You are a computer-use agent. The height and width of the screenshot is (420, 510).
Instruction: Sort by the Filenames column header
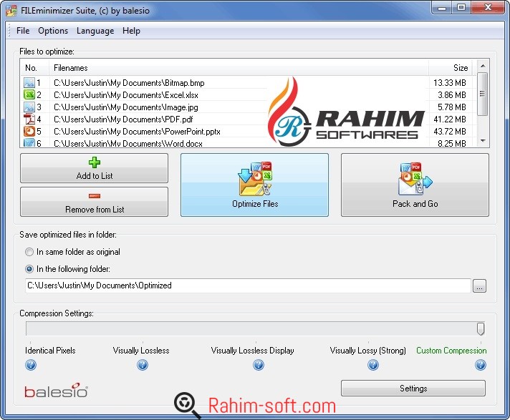coord(239,68)
